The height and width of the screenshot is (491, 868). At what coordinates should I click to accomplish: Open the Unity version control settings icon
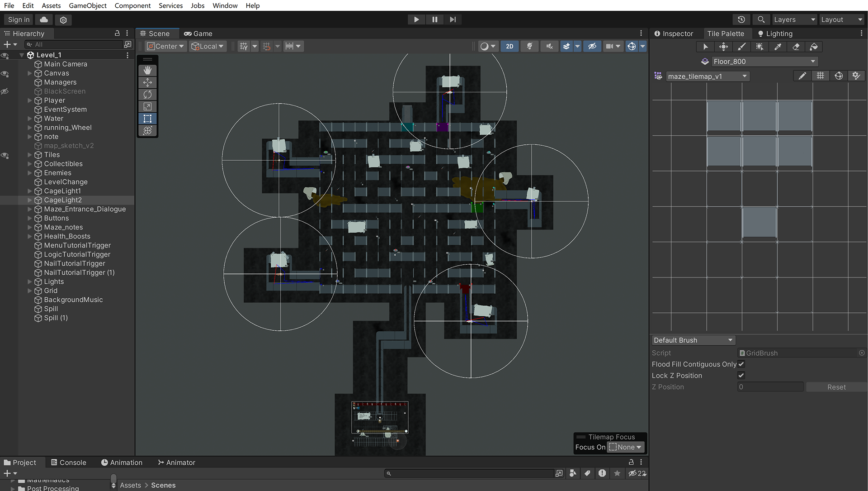click(x=63, y=19)
